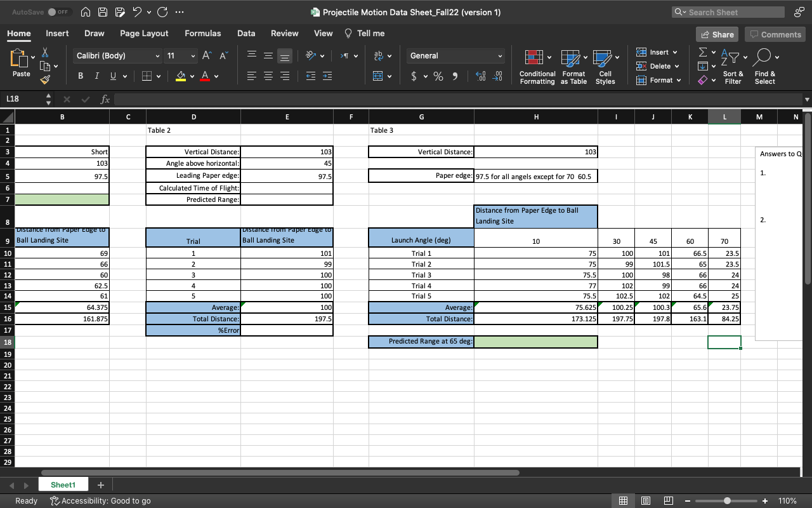Click the Redo icon

pyautogui.click(x=162, y=12)
